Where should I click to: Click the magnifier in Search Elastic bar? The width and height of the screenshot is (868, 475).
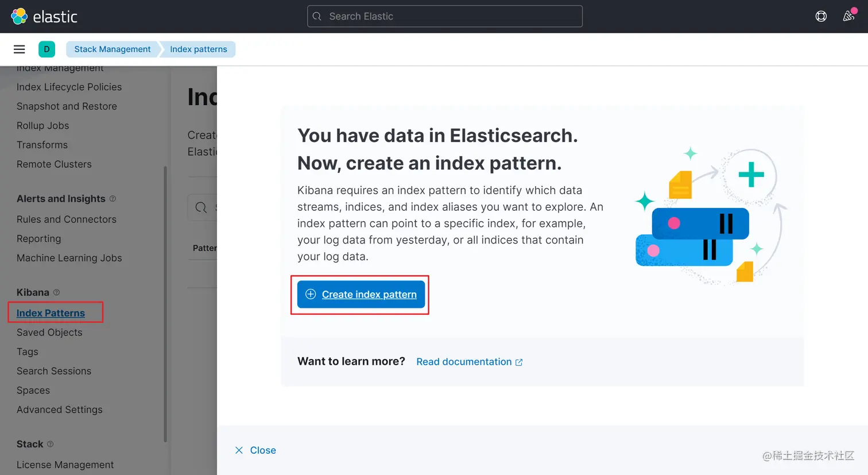(317, 17)
